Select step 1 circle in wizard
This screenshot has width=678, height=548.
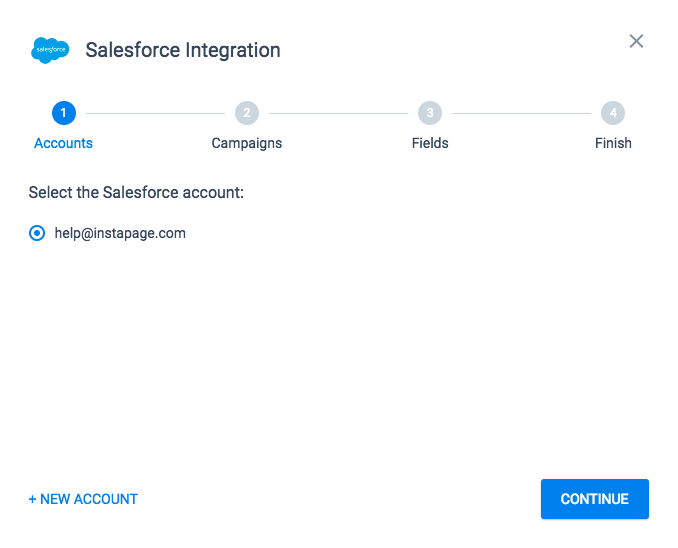pyautogui.click(x=64, y=113)
